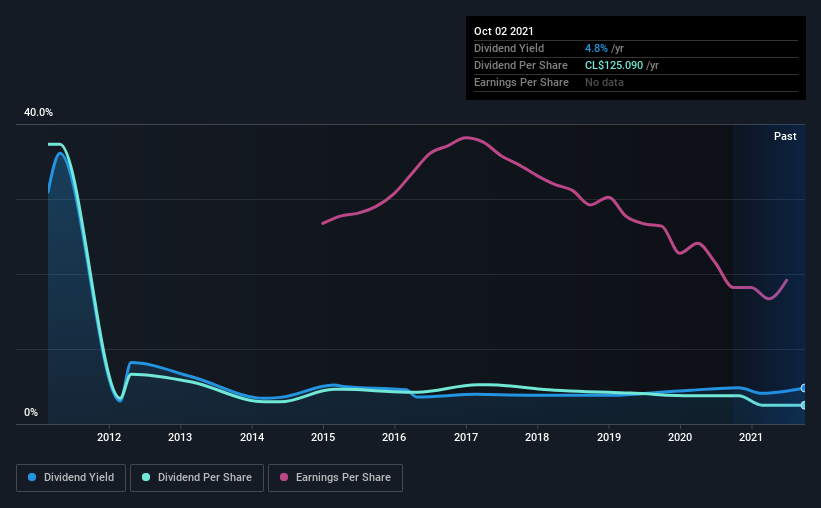This screenshot has height=508, width=821.
Task: Toggle the Dividend Yield legend button
Action: (71, 478)
